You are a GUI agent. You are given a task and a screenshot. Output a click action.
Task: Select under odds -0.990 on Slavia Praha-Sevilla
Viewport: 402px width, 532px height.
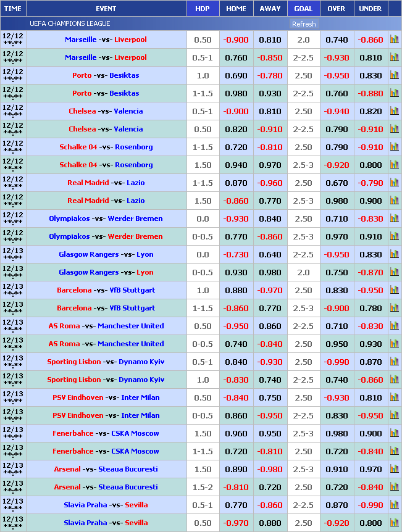click(371, 505)
